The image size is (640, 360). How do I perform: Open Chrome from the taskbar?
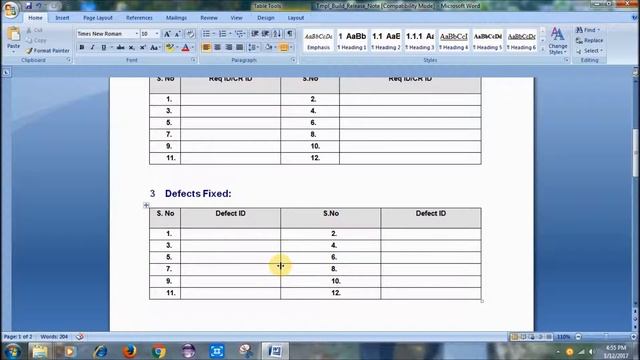coord(159,351)
